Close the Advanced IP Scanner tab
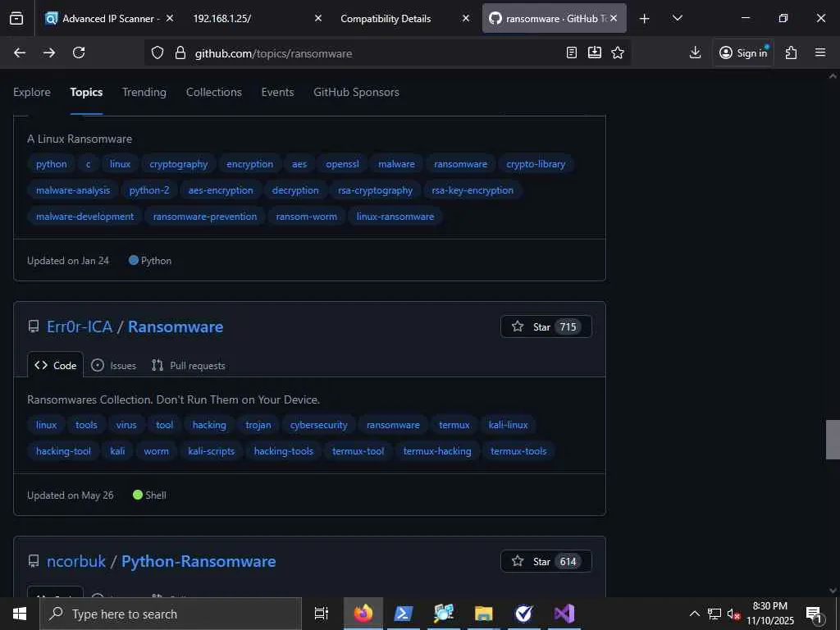Image resolution: width=840 pixels, height=630 pixels. [x=169, y=18]
